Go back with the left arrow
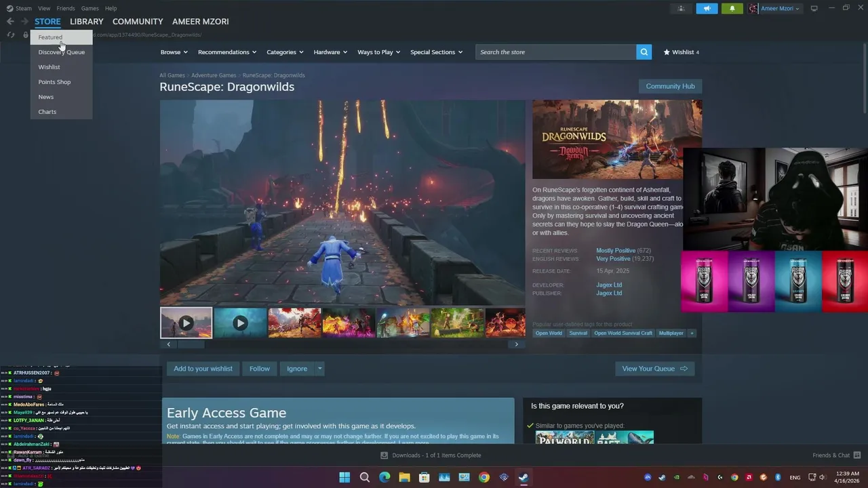This screenshot has height=488, width=868. tap(10, 22)
